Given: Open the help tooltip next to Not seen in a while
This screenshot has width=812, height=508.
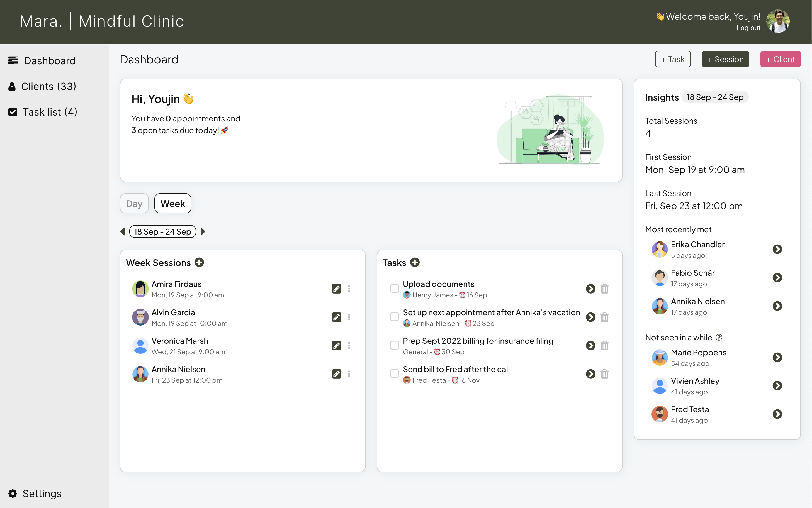Looking at the screenshot, I should (x=719, y=337).
